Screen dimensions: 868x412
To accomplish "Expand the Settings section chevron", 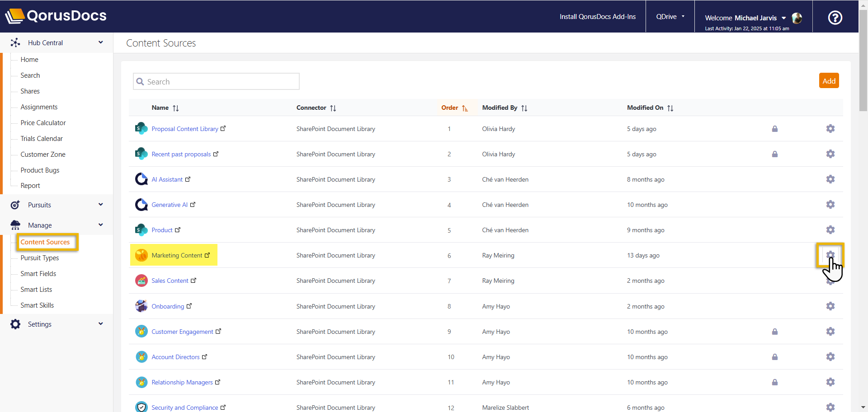I will pyautogui.click(x=100, y=323).
